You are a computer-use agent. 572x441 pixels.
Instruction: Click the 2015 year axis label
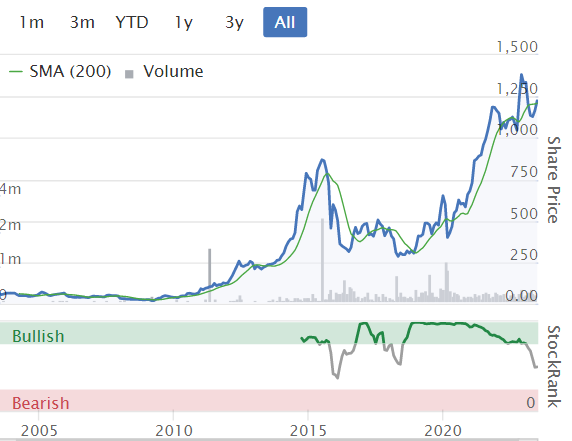click(308, 431)
